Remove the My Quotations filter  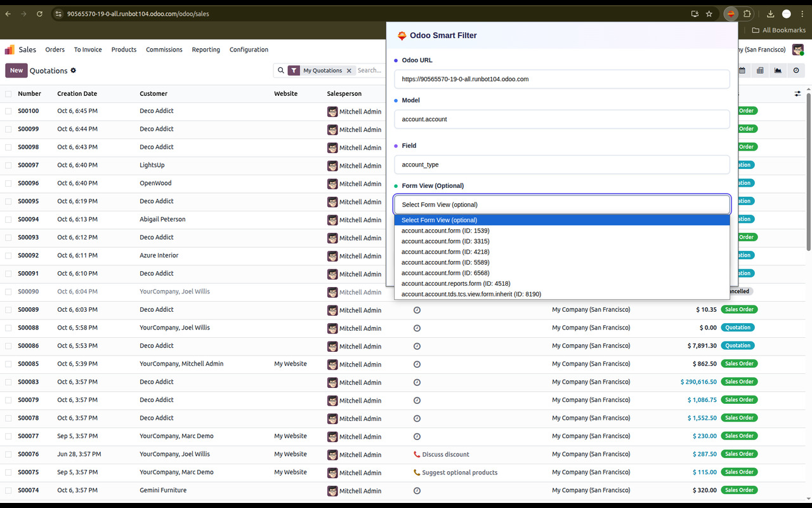point(349,70)
